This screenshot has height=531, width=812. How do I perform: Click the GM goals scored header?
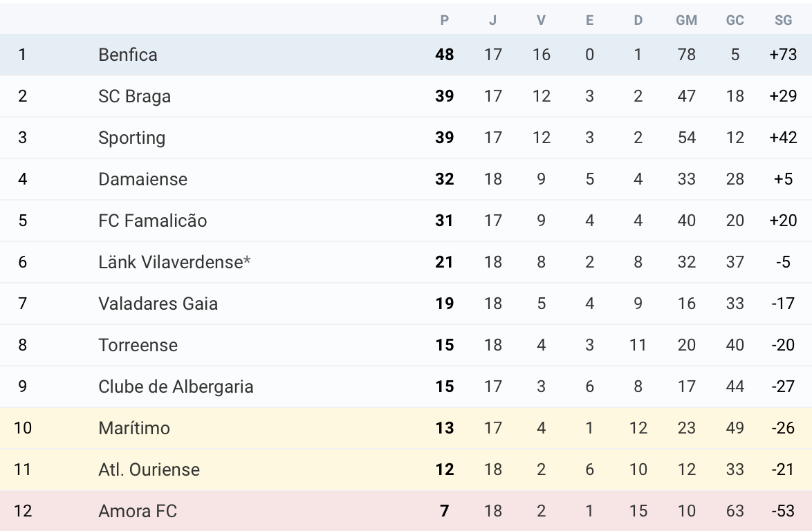(x=686, y=21)
